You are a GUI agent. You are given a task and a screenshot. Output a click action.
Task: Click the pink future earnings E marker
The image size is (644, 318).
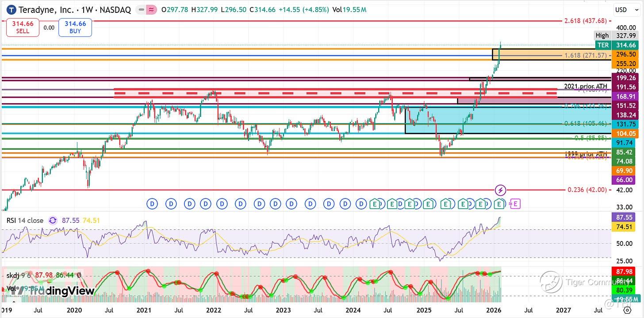point(515,204)
